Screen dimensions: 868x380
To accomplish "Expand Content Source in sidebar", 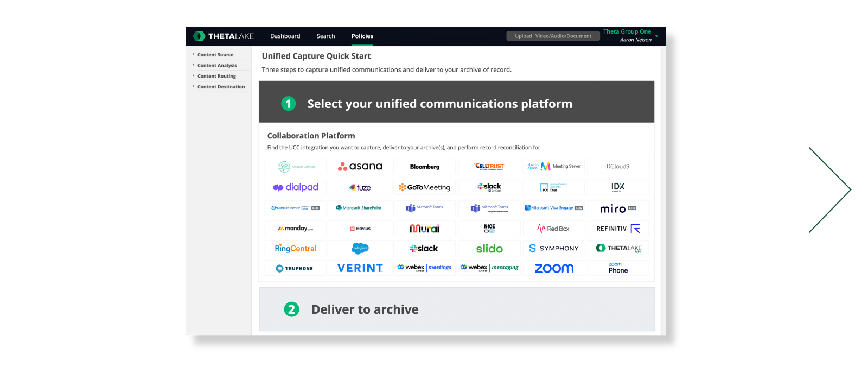I will [x=215, y=55].
